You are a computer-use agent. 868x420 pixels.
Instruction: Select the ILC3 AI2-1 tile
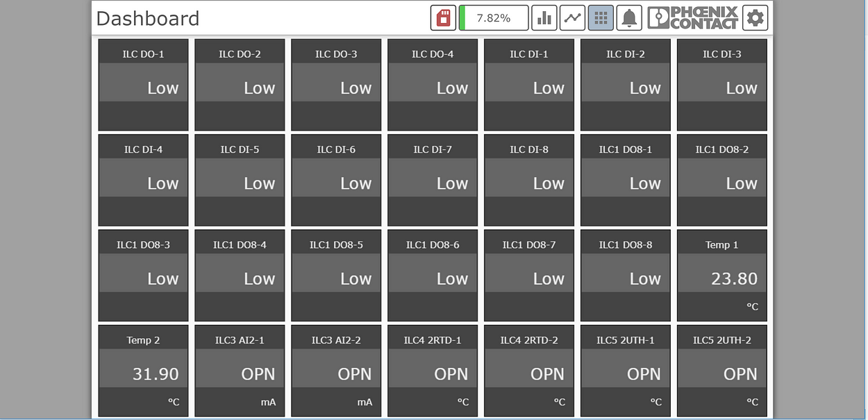tap(240, 370)
